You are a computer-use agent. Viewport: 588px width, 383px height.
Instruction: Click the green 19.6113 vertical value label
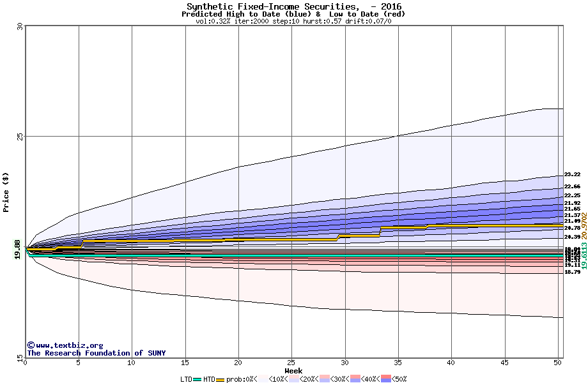pyautogui.click(x=584, y=259)
